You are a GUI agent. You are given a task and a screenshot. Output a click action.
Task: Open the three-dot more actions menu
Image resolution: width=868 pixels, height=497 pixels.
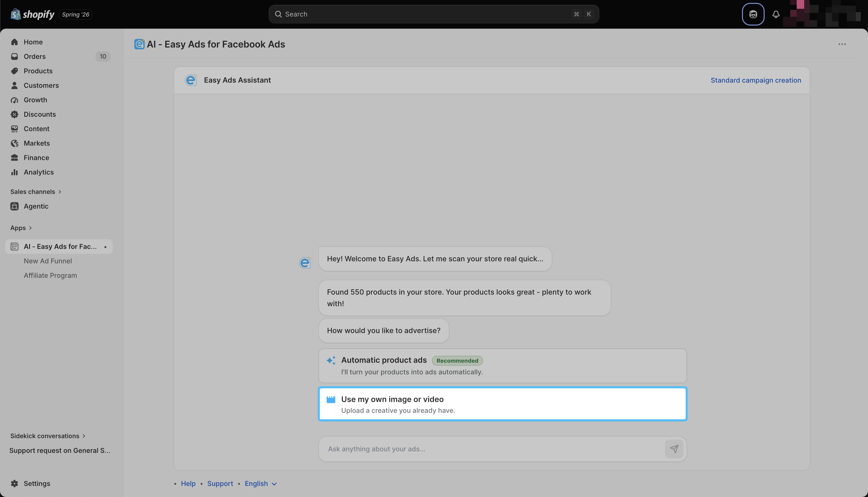842,44
